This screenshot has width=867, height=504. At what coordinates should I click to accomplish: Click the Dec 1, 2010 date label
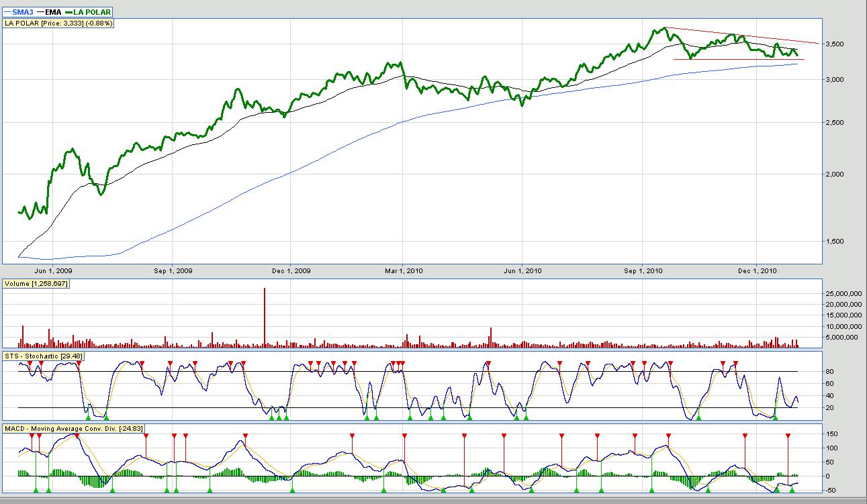tap(757, 271)
